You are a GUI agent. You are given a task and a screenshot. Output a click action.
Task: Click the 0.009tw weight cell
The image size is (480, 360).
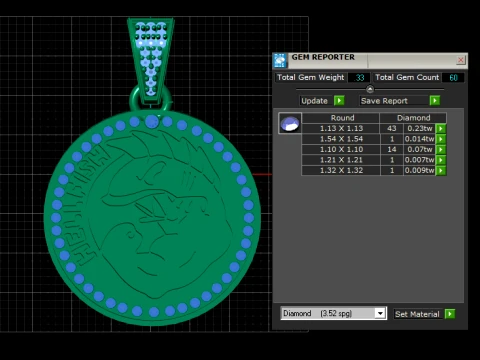click(x=419, y=170)
